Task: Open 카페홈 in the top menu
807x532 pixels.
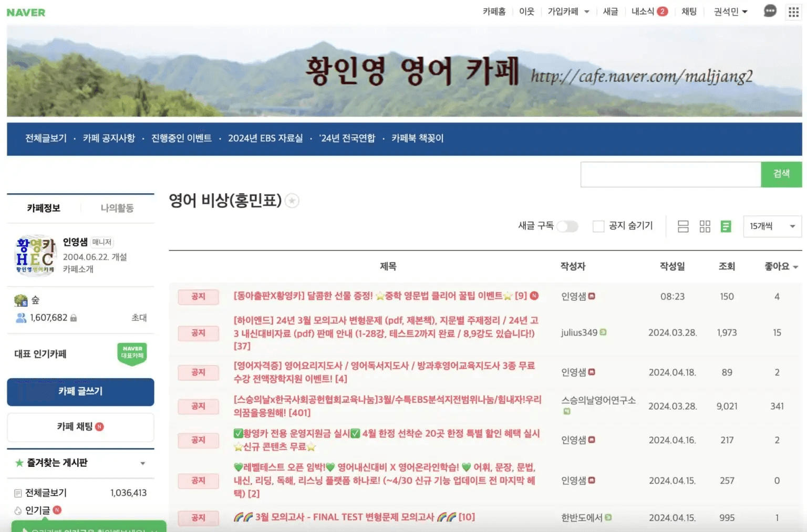Action: pyautogui.click(x=494, y=12)
